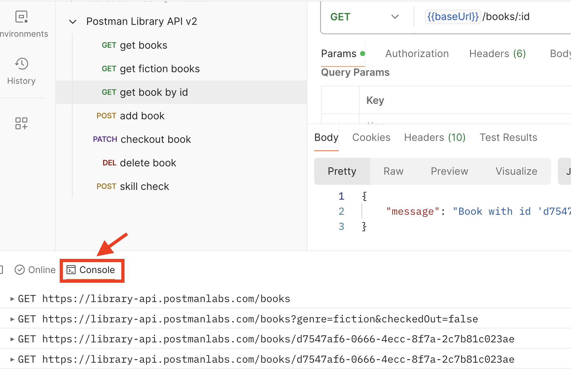This screenshot has height=392, width=571.
Task: Collapse the Postman Library API v2 collection
Action: (x=73, y=21)
